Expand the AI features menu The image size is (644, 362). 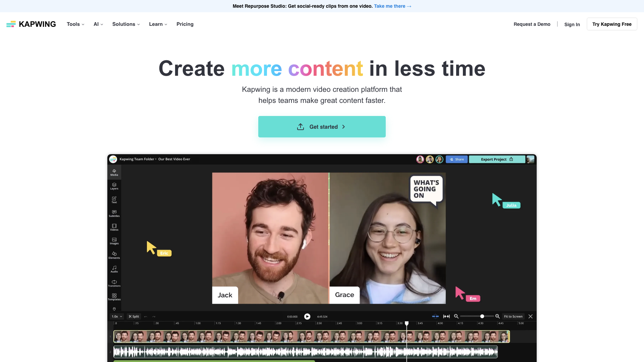pos(98,24)
